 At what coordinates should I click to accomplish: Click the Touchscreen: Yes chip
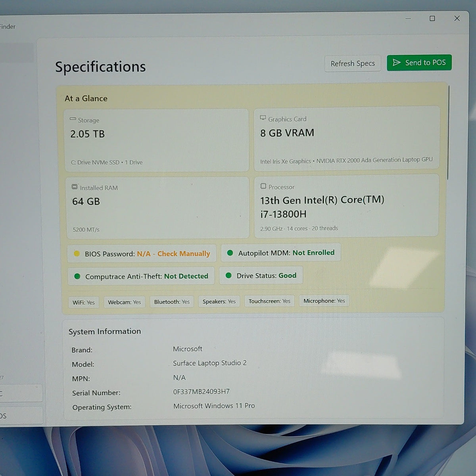[269, 301]
